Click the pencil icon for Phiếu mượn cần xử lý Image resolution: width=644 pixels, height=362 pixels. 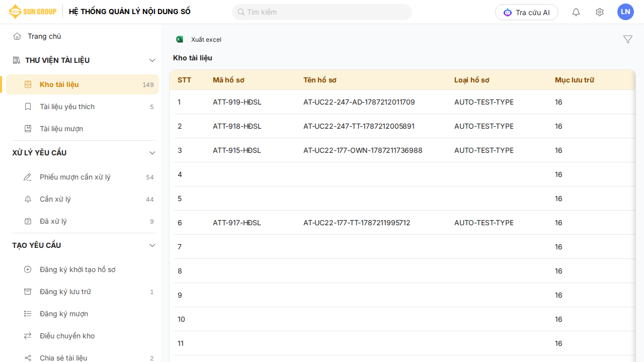click(28, 177)
